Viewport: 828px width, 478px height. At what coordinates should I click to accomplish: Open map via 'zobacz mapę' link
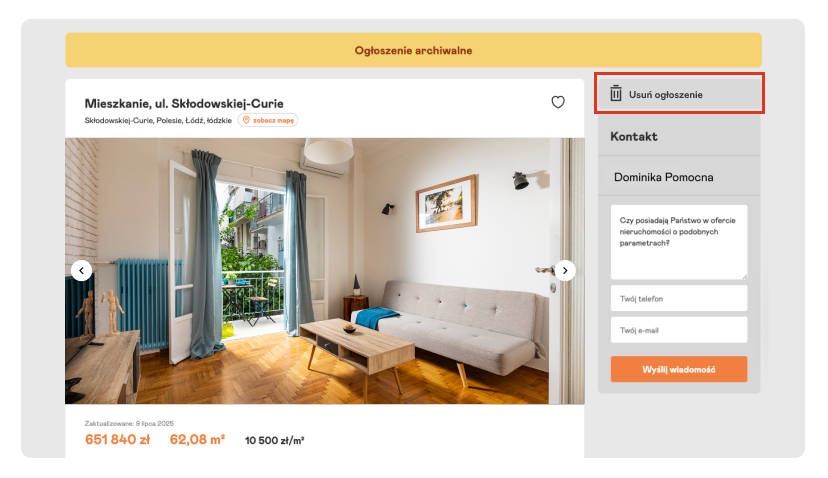coord(268,120)
